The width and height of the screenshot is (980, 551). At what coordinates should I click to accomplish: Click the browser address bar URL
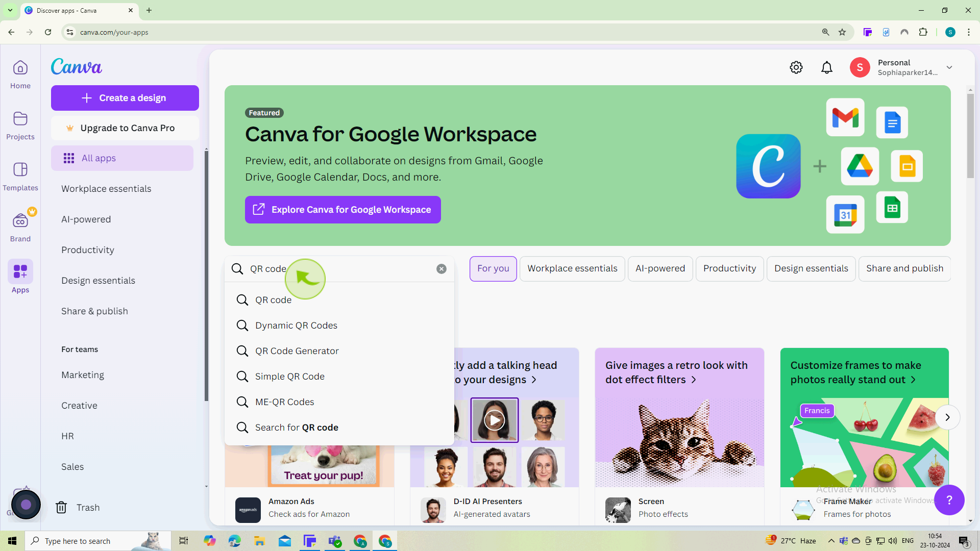click(114, 32)
